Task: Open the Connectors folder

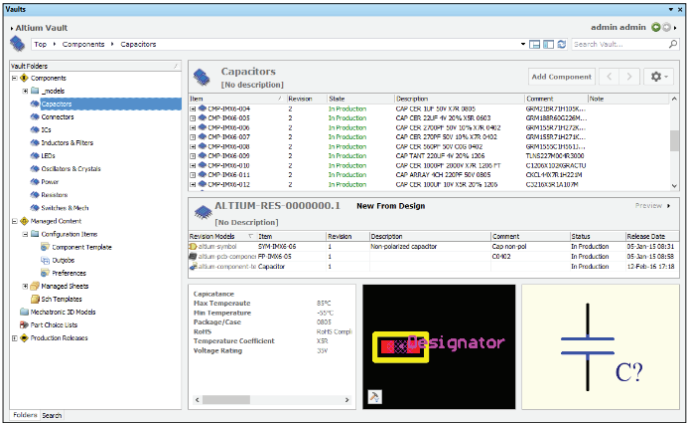Action: (x=57, y=117)
